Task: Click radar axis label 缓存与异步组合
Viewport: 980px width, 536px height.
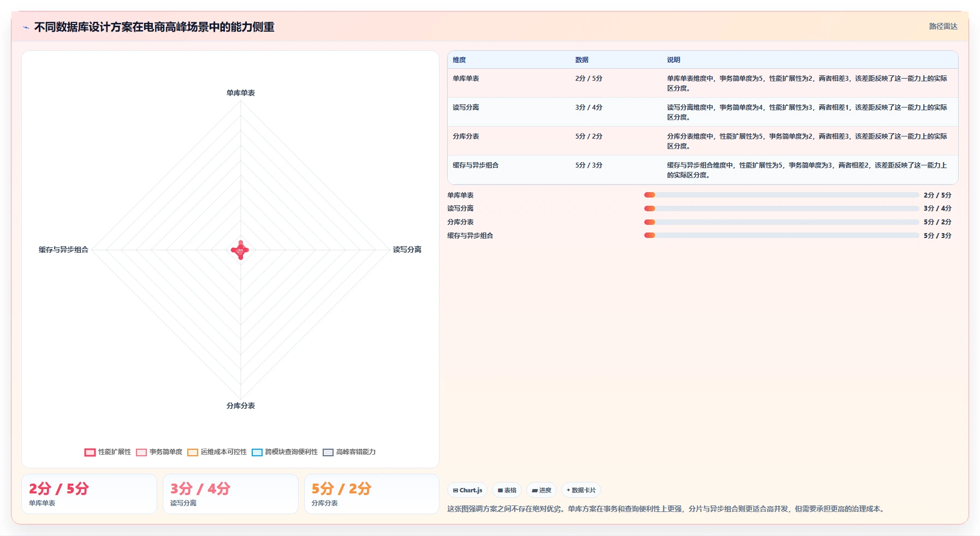Action: [63, 249]
